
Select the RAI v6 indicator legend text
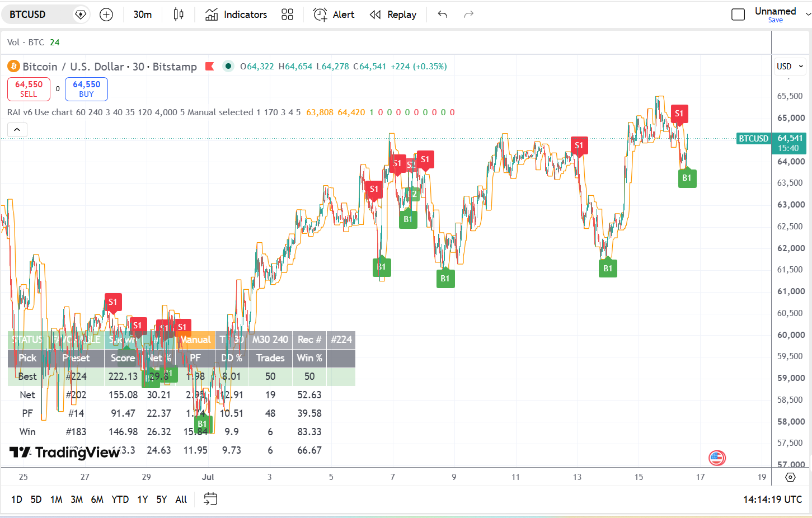[154, 112]
